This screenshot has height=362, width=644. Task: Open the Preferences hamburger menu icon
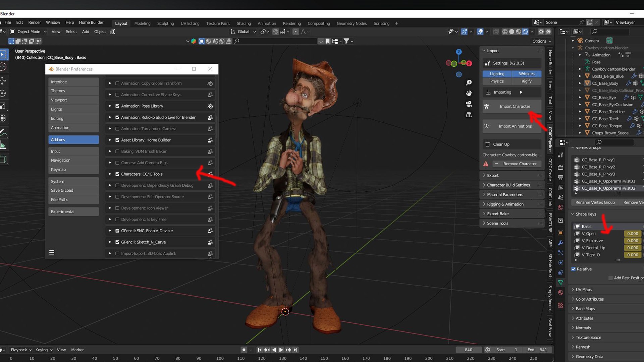[x=52, y=252]
